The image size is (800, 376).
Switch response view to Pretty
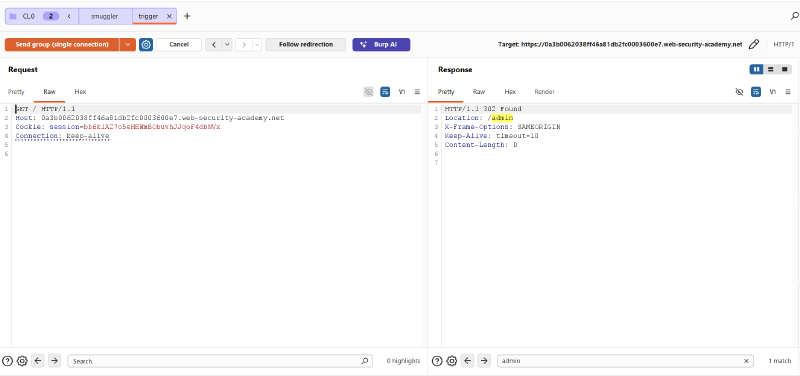446,92
